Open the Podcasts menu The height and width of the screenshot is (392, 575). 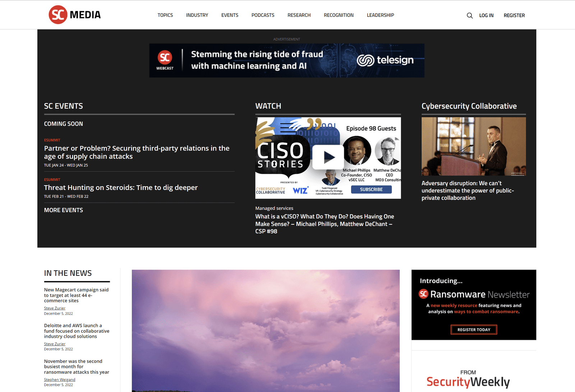pyautogui.click(x=263, y=15)
